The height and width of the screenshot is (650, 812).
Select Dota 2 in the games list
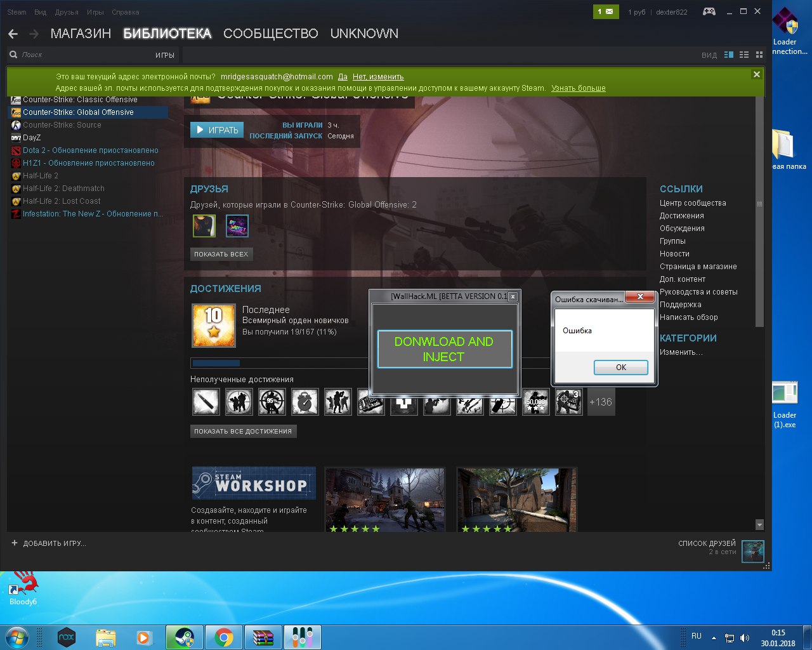(88, 150)
